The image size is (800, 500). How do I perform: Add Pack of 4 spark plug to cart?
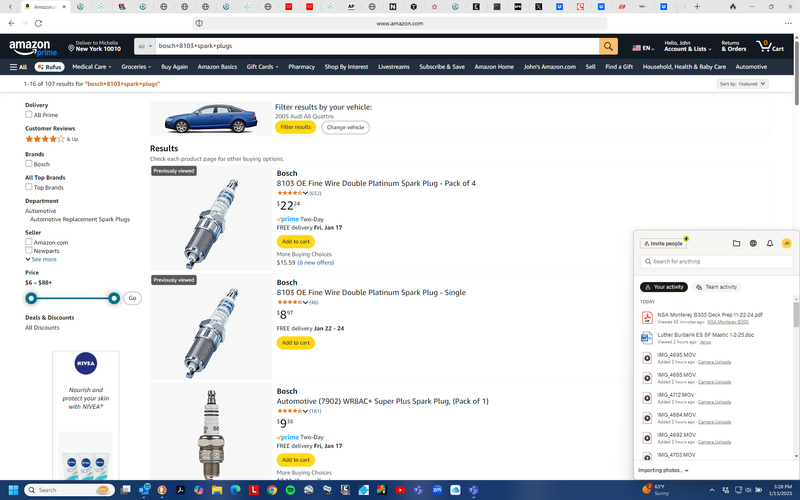pyautogui.click(x=296, y=242)
